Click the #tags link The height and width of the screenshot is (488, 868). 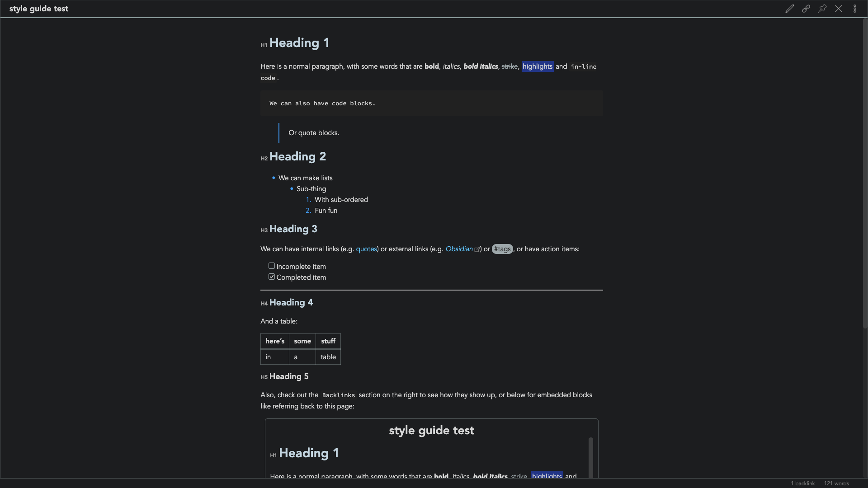(x=502, y=249)
